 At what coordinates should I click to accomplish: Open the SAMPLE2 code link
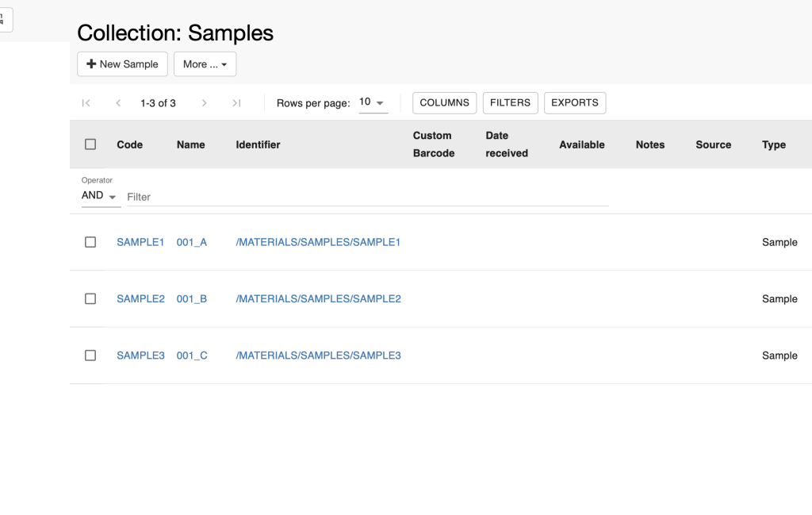140,299
